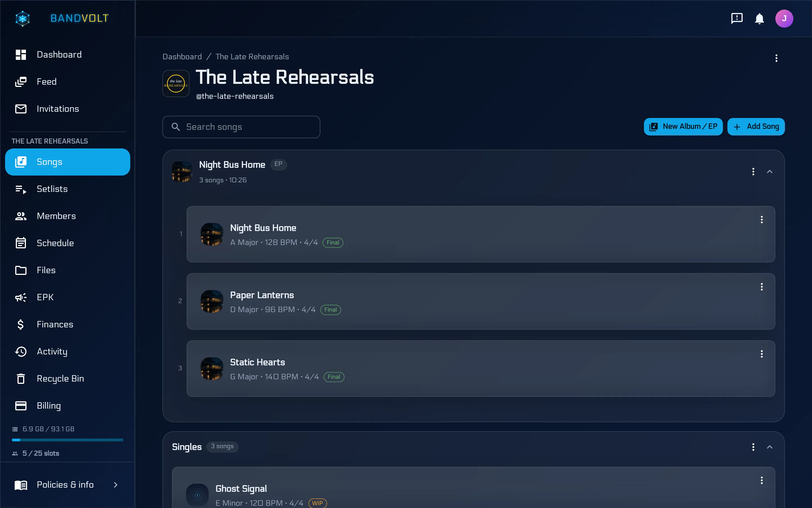Open Activity page
Screen dimensions: 812x508
coord(67,351)
